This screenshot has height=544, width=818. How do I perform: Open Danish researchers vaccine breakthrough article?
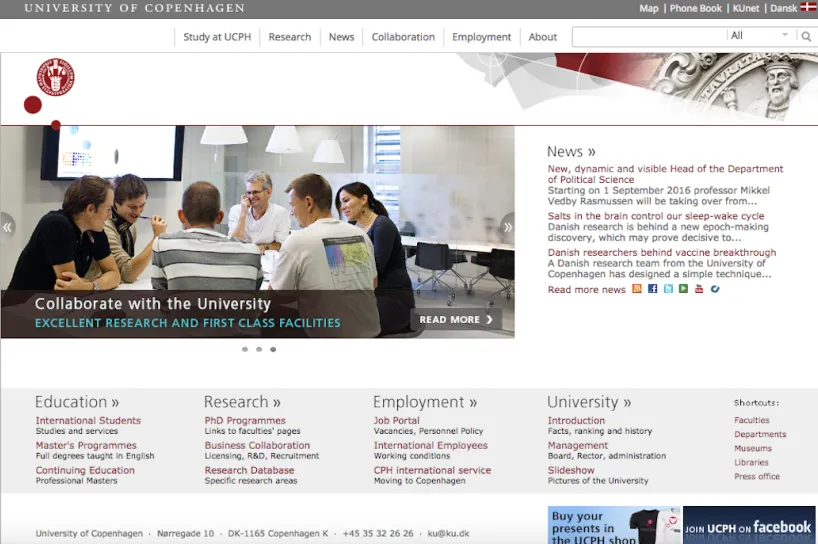coord(661,252)
